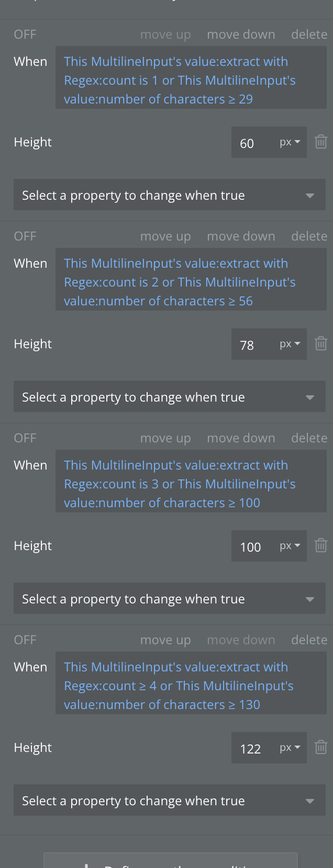Click trash icon beside Height 122

tap(321, 747)
